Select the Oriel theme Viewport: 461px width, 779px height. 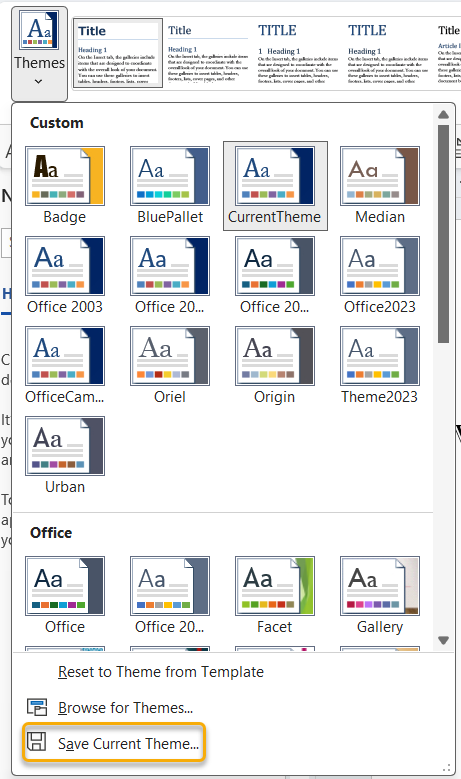click(170, 366)
